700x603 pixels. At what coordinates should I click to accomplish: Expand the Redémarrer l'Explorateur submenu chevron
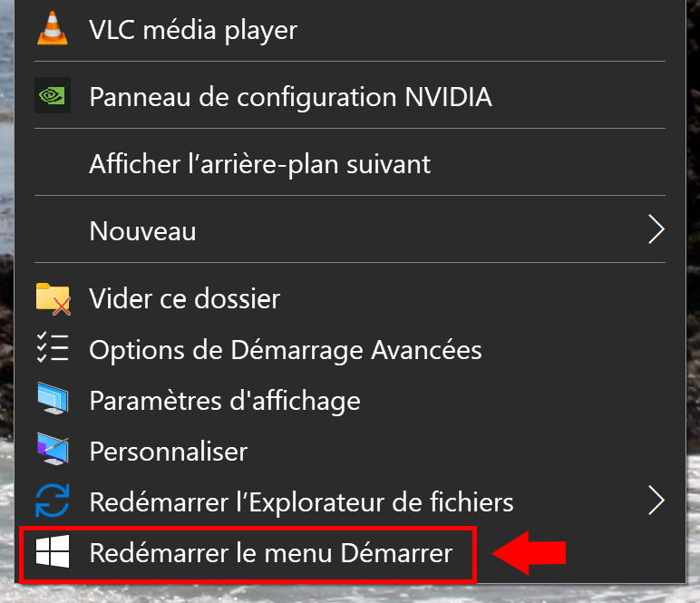pos(656,501)
